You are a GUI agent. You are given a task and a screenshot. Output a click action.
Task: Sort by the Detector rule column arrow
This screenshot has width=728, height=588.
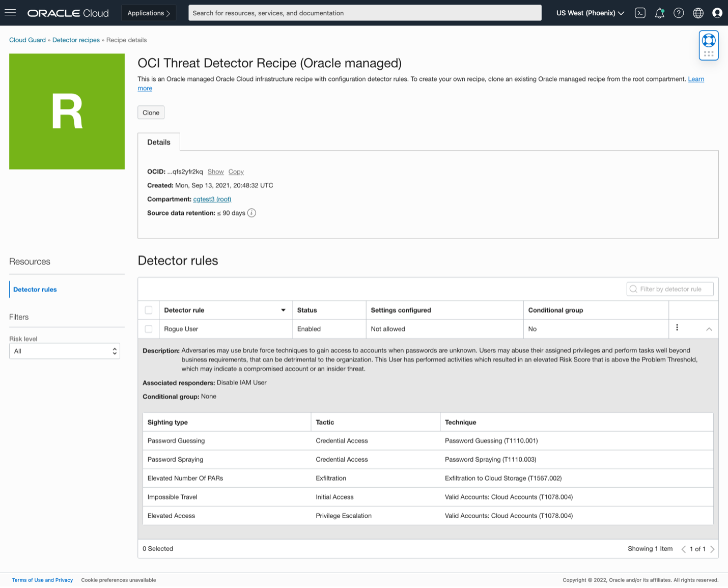pyautogui.click(x=284, y=310)
